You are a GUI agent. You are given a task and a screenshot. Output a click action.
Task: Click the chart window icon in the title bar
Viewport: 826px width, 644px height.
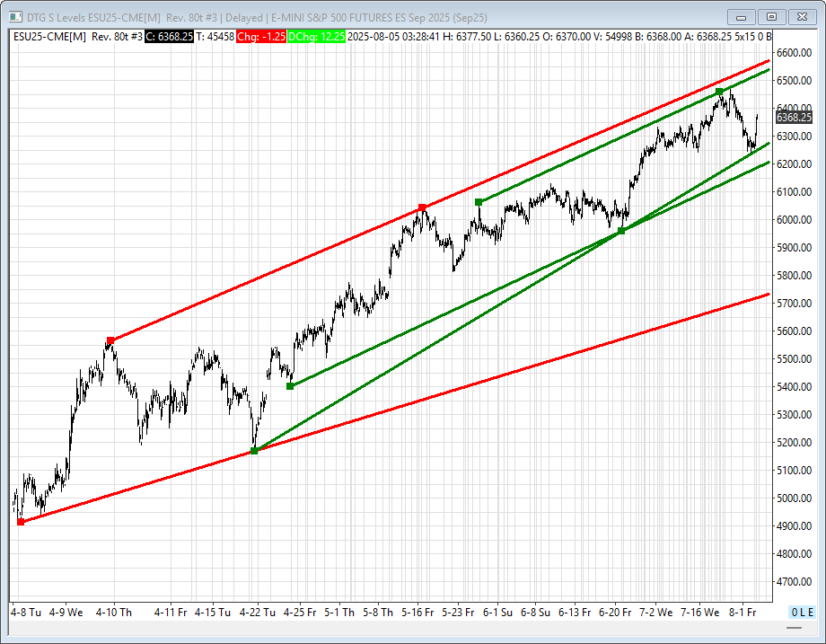[15, 17]
